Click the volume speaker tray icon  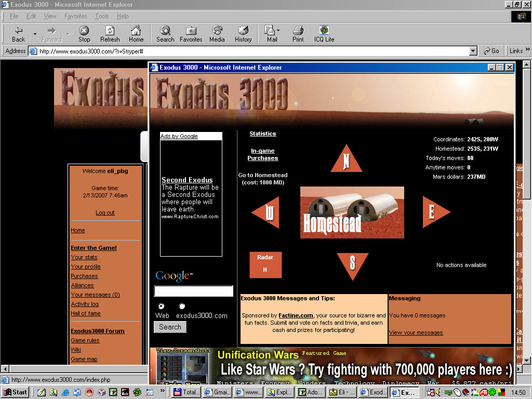(438, 392)
